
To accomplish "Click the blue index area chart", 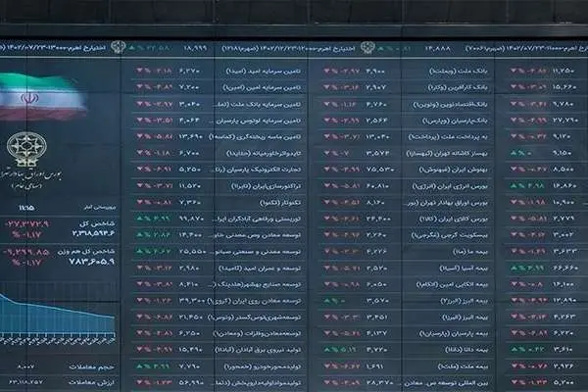I will point(58,314).
